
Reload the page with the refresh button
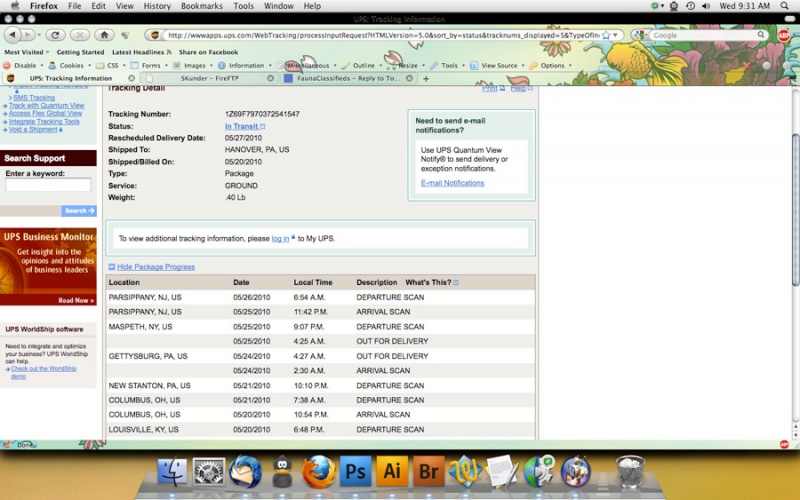55,35
